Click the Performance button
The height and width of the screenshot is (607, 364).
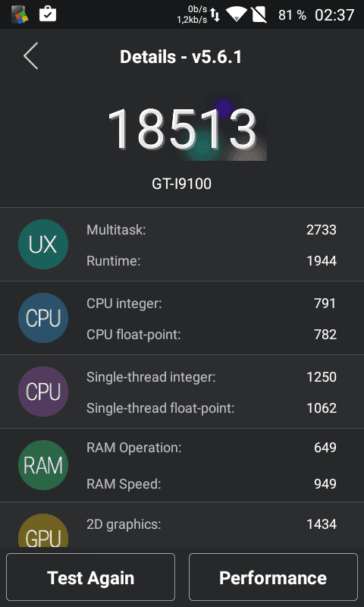click(x=273, y=577)
